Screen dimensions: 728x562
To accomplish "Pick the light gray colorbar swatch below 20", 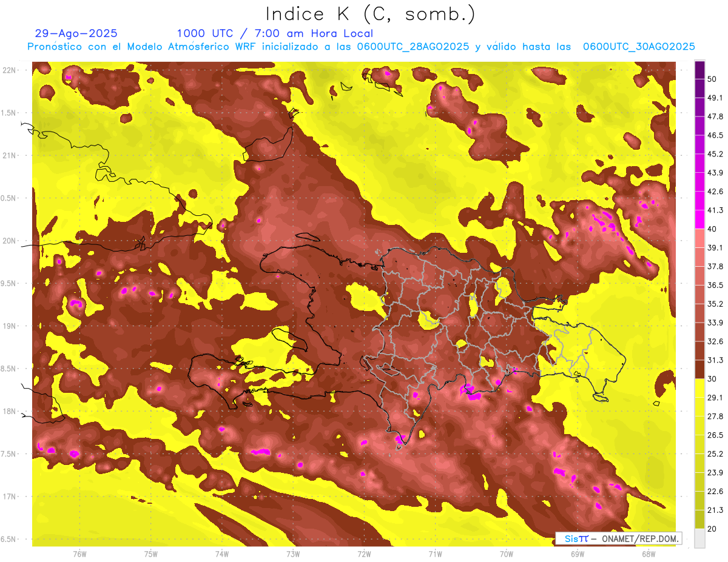I will [x=699, y=538].
